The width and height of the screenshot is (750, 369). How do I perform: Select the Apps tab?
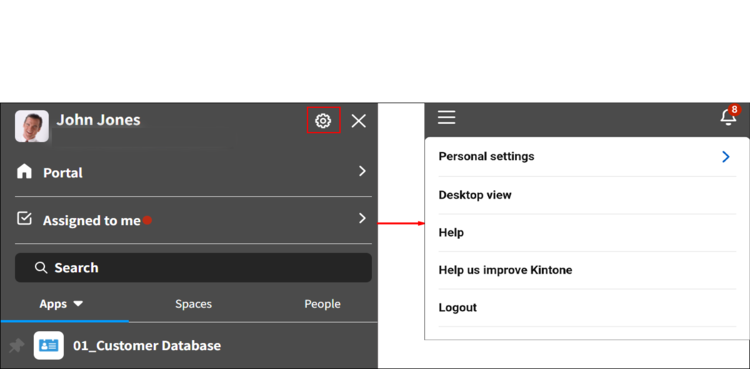point(53,304)
